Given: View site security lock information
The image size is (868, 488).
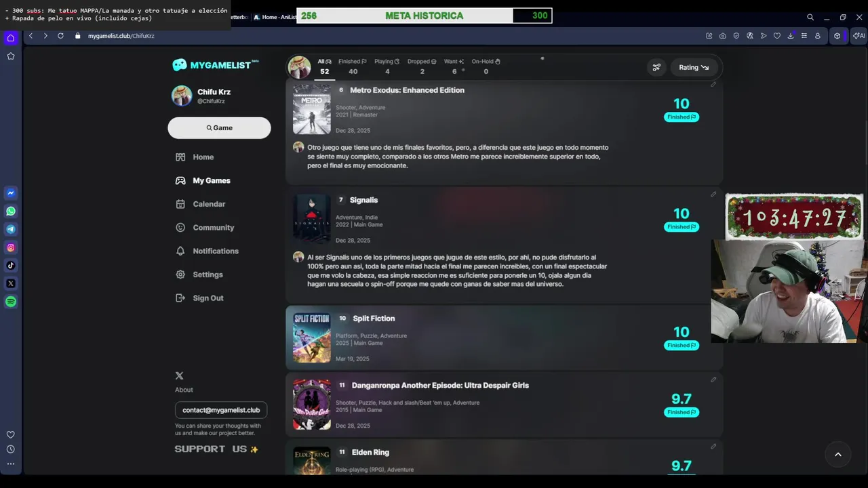Looking at the screenshot, I should pyautogui.click(x=78, y=36).
